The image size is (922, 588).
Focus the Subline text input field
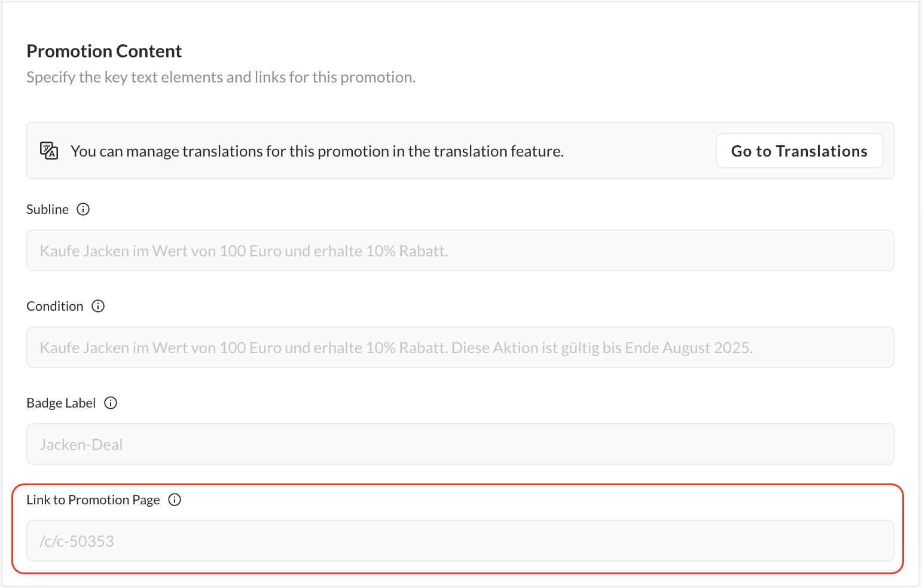460,251
